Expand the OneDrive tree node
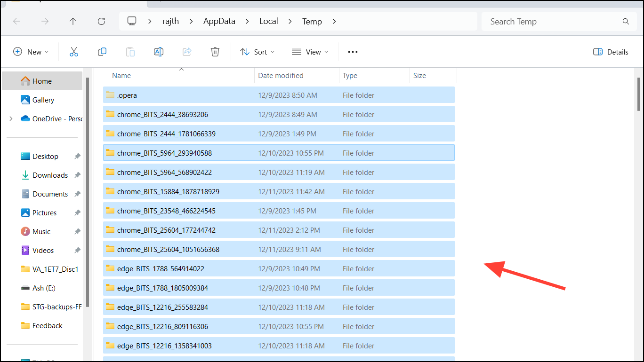Viewport: 644px width, 362px height. [x=11, y=119]
